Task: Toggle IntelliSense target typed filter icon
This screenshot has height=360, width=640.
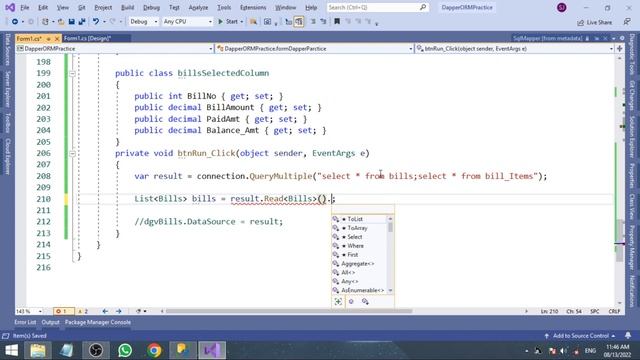Action: pyautogui.click(x=338, y=302)
